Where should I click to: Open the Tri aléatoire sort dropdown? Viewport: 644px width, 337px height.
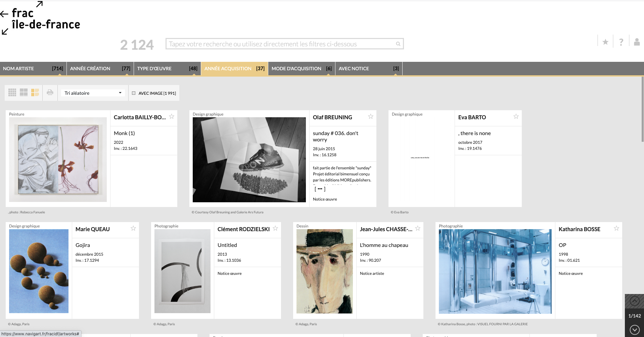(93, 93)
